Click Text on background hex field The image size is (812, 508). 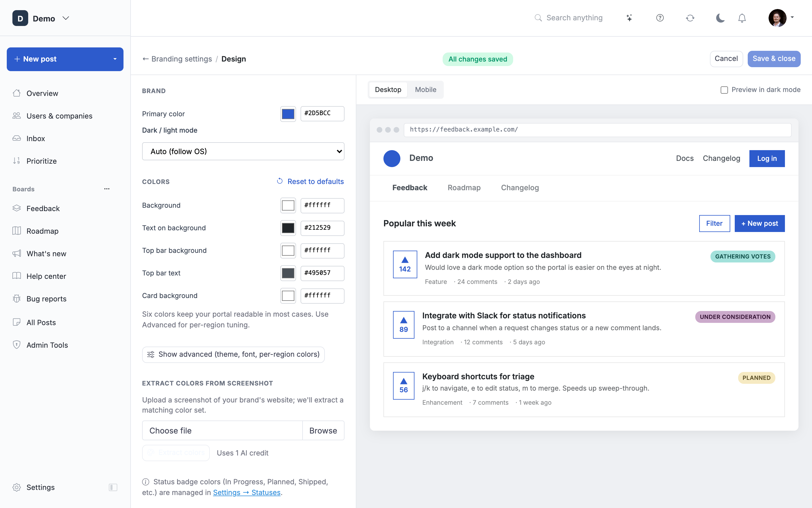pyautogui.click(x=322, y=228)
